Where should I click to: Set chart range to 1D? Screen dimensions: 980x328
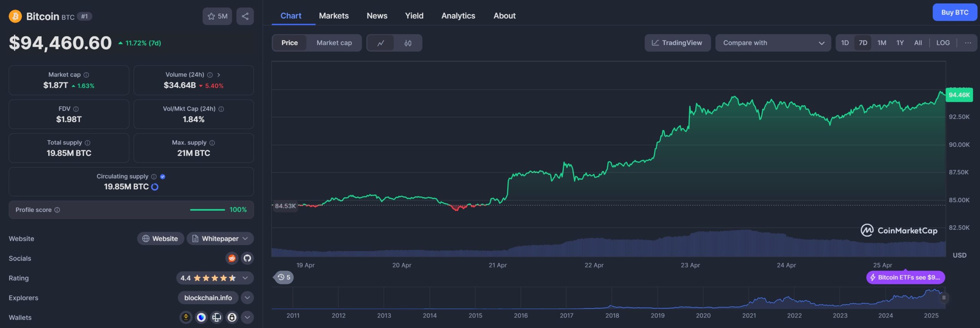[x=845, y=43]
